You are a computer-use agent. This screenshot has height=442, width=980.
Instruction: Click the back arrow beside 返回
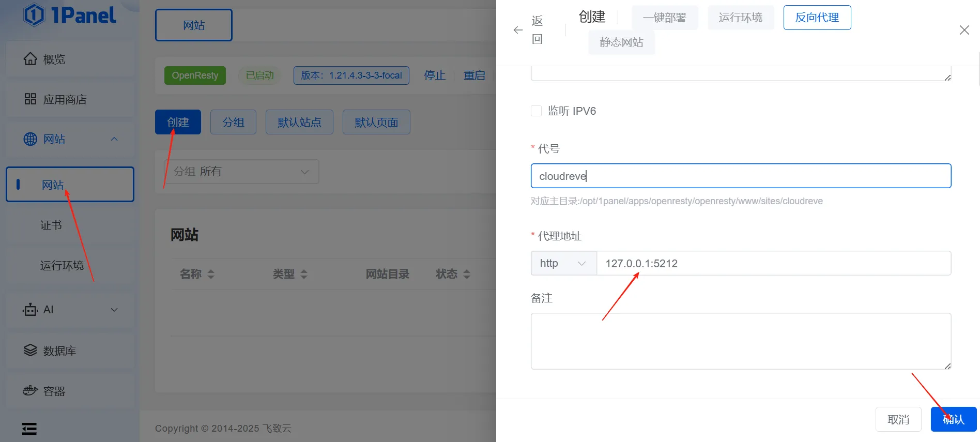tap(518, 30)
